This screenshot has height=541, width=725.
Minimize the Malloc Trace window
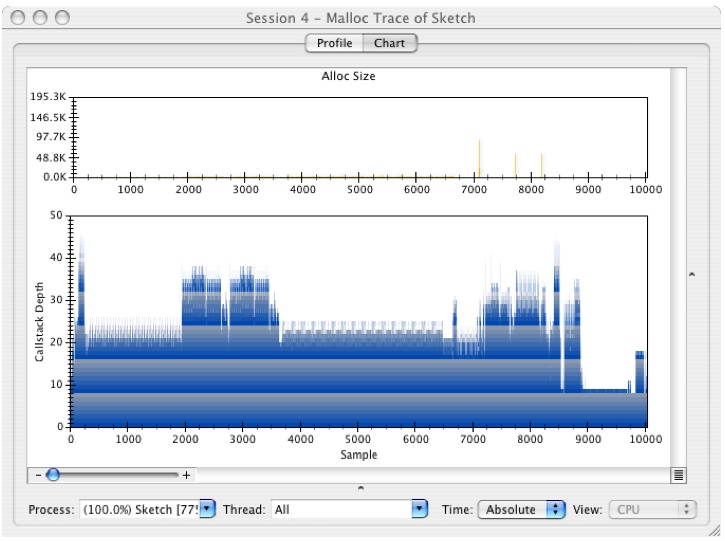pyautogui.click(x=42, y=18)
